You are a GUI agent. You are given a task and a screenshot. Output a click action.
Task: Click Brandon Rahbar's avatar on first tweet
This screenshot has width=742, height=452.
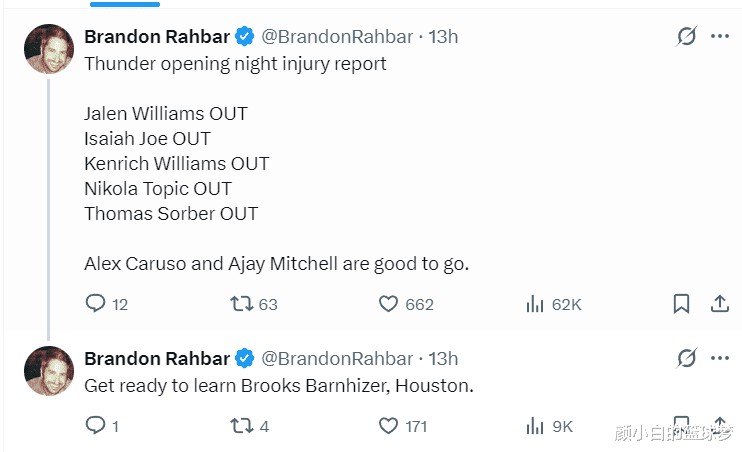(x=48, y=48)
